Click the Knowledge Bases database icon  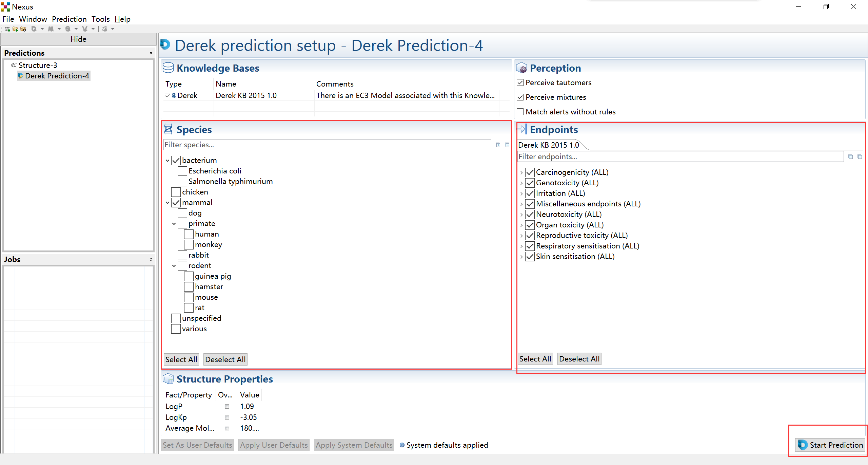168,68
